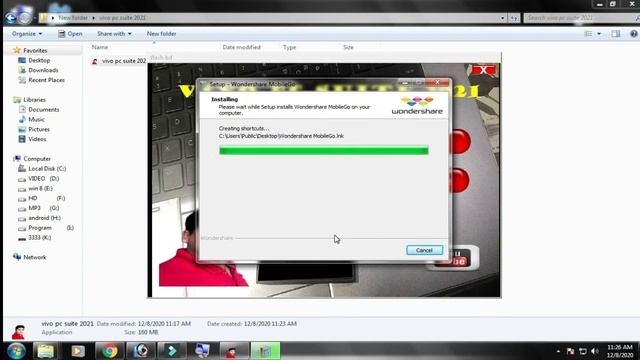Go forward with the Explorer forward arrow
The width and height of the screenshot is (640, 360).
[25, 18]
